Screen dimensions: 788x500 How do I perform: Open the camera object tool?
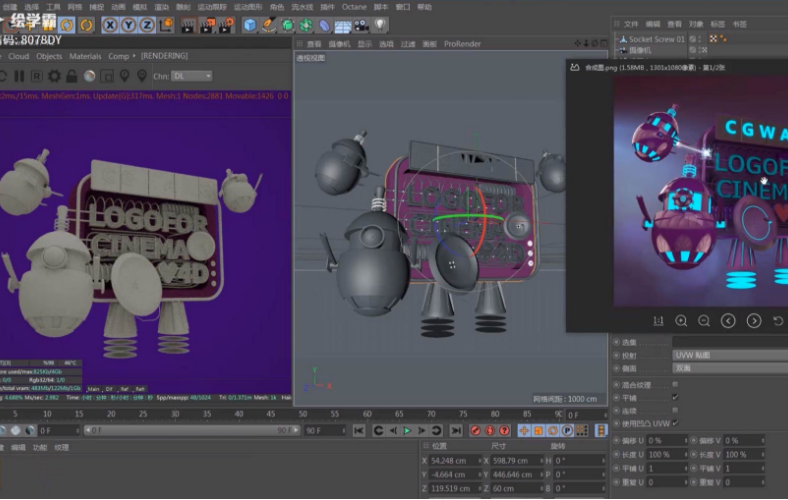[361, 24]
